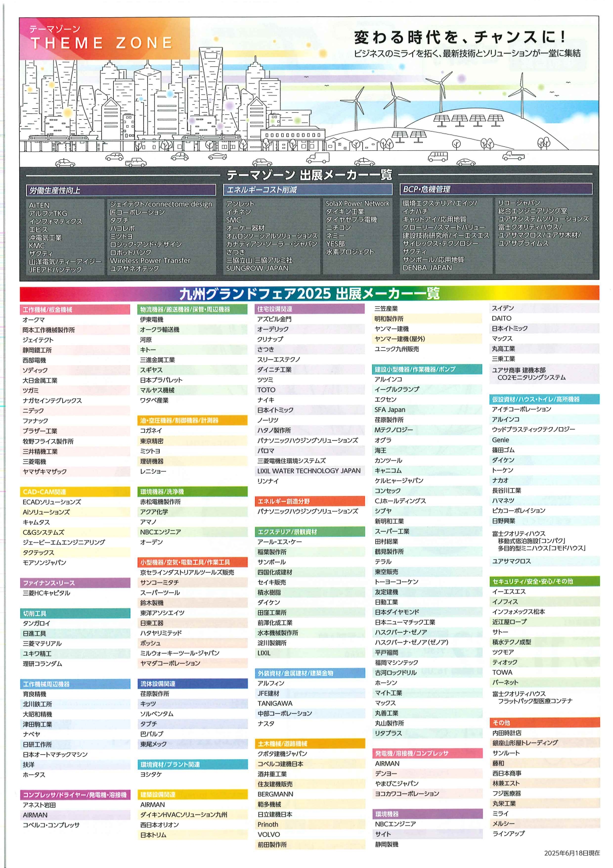Select the "SolaX Power Network" entry
This screenshot has height=868, width=613.
pyautogui.click(x=357, y=203)
